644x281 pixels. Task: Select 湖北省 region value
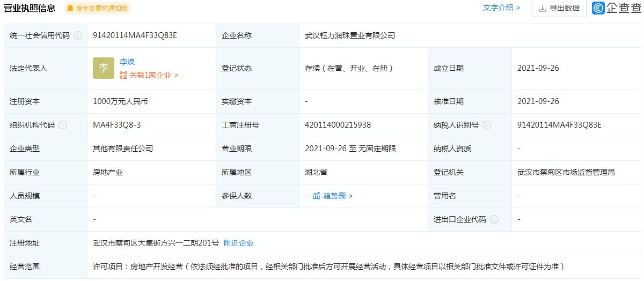point(316,172)
